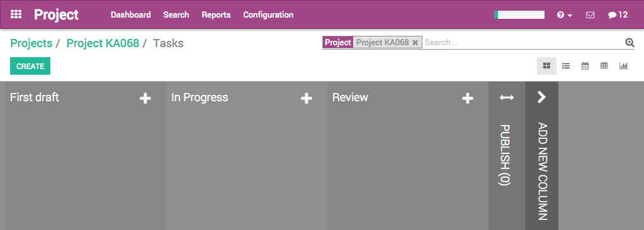Open the help dropdown menu

point(564,15)
